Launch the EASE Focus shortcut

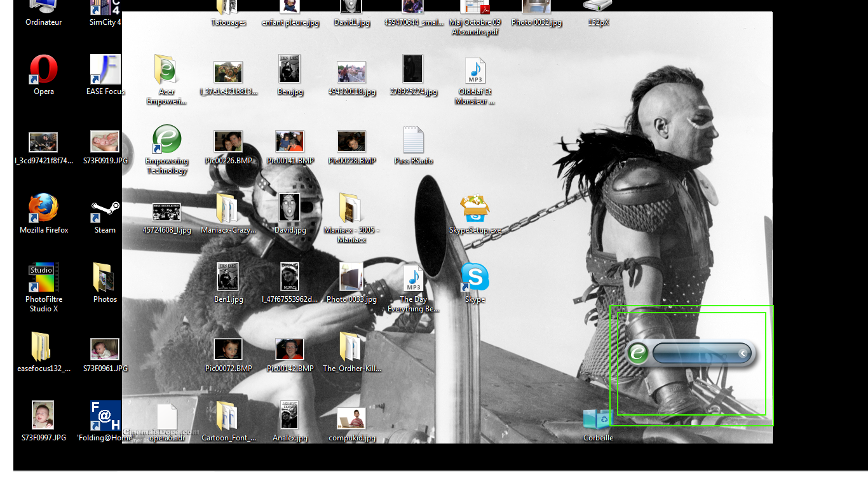[x=105, y=70]
